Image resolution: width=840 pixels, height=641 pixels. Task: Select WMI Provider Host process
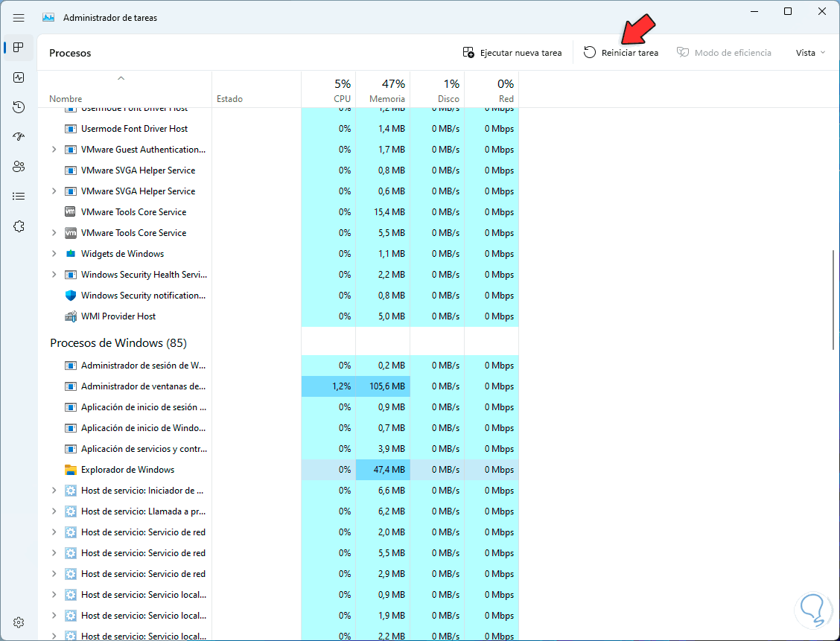pyautogui.click(x=278, y=316)
